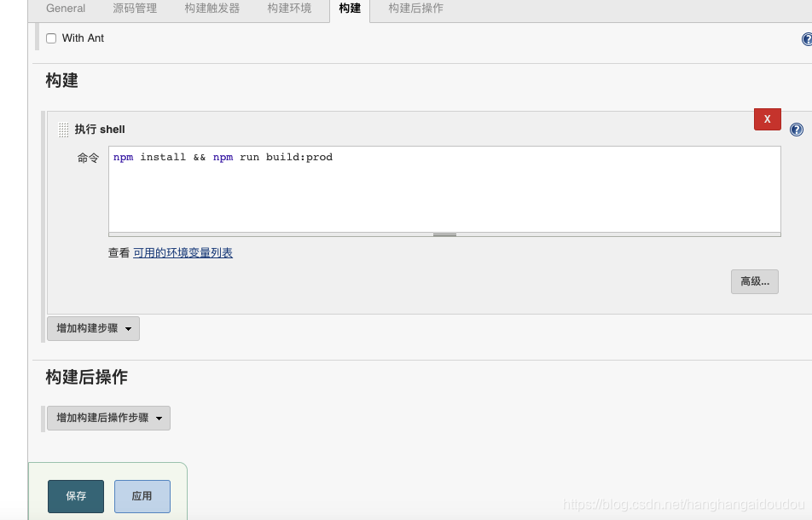The image size is (812, 520).
Task: Open the 构建触发器 tab
Action: (x=212, y=9)
